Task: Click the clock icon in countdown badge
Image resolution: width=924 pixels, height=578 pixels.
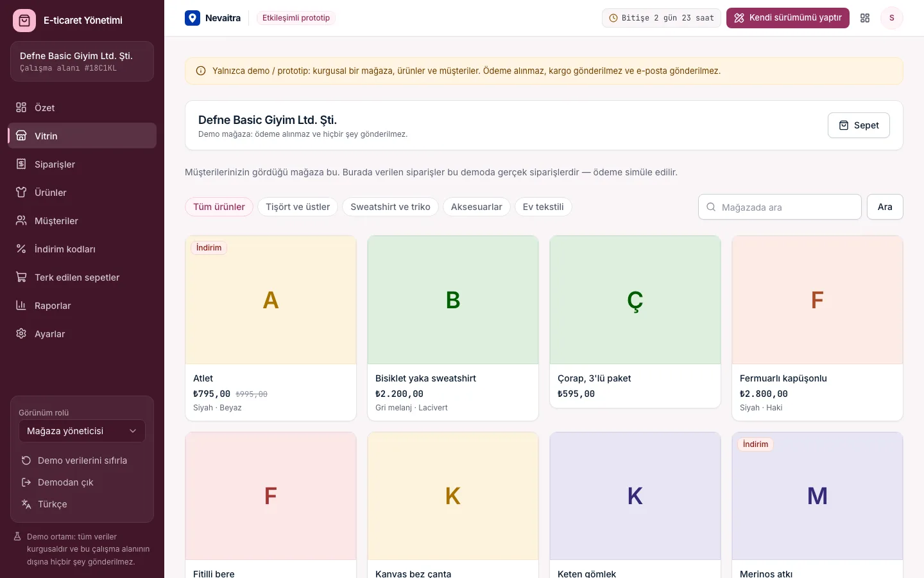Action: click(x=613, y=18)
